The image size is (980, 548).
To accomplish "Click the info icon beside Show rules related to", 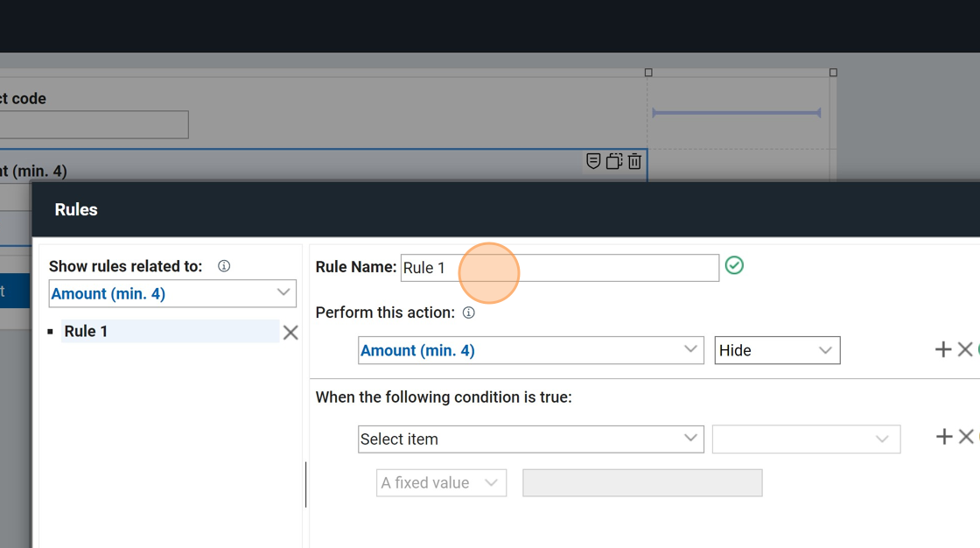I will [224, 266].
